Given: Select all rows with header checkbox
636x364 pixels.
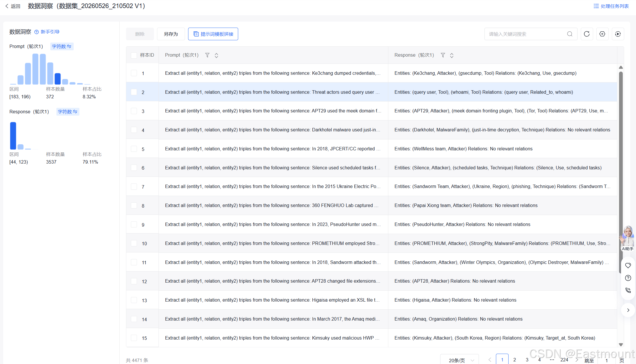Looking at the screenshot, I should pos(134,55).
